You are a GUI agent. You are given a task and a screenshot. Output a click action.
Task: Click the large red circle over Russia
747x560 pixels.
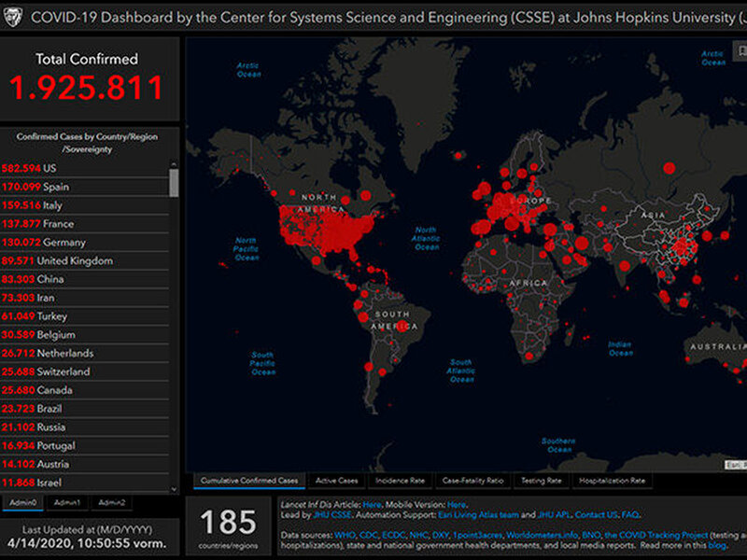point(669,168)
